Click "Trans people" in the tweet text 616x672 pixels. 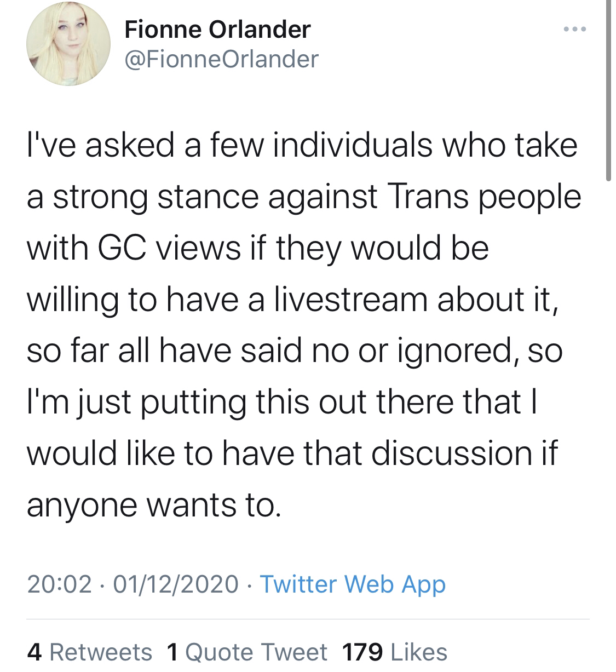click(x=483, y=197)
